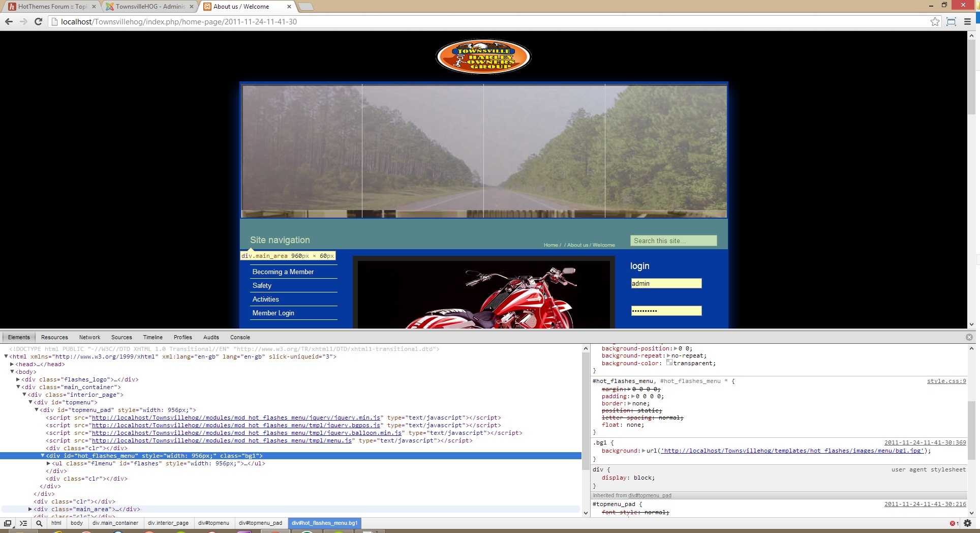The height and width of the screenshot is (533, 980).
Task: Switch to the HotThemes Forum tab
Action: pos(52,7)
